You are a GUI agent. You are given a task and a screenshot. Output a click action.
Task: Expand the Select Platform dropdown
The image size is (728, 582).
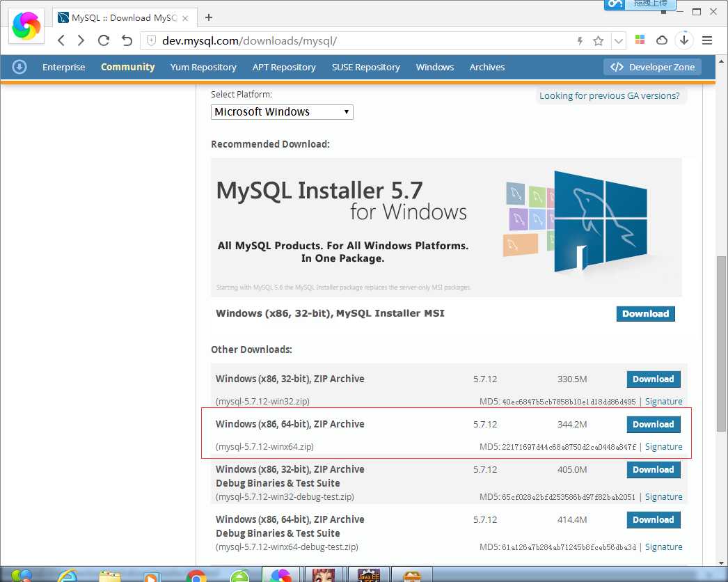pos(282,112)
